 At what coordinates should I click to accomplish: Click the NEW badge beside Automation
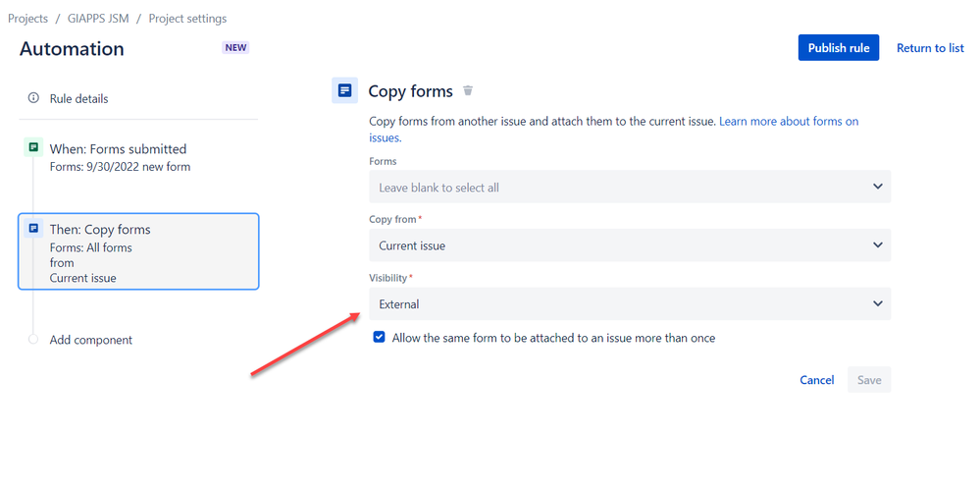click(x=235, y=47)
